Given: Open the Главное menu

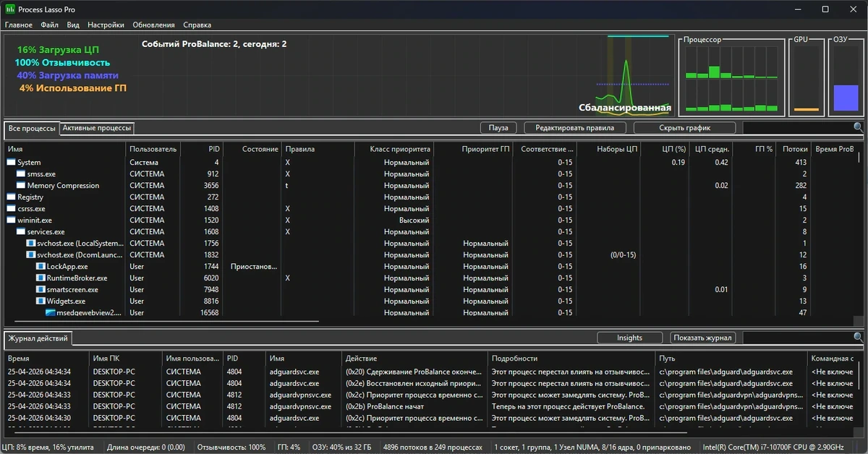Looking at the screenshot, I should pos(19,25).
